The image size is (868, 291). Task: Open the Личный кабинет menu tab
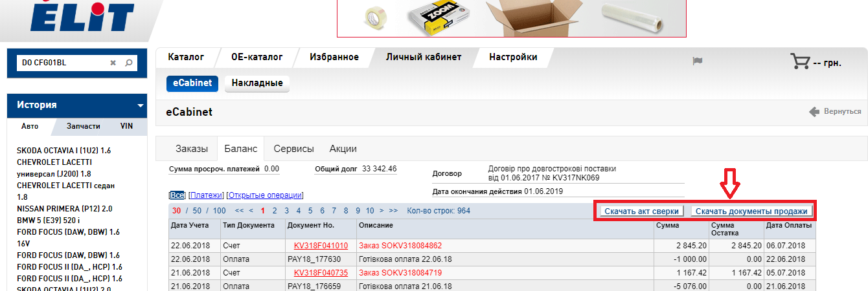pyautogui.click(x=424, y=57)
